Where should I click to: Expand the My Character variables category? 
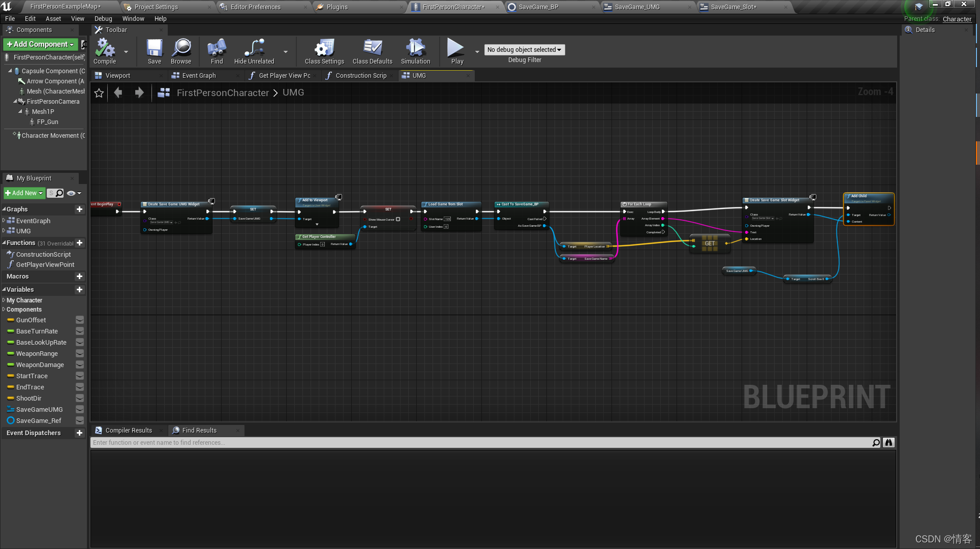[4, 300]
